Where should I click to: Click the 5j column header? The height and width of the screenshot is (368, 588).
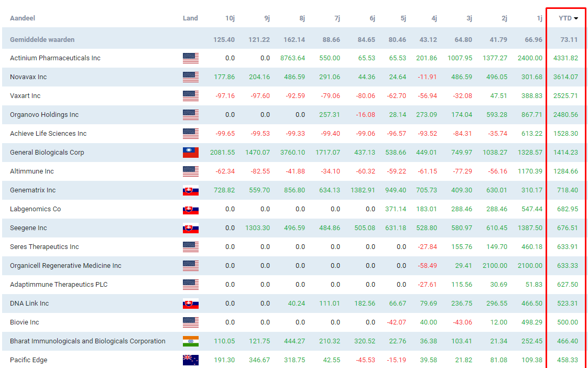point(404,18)
